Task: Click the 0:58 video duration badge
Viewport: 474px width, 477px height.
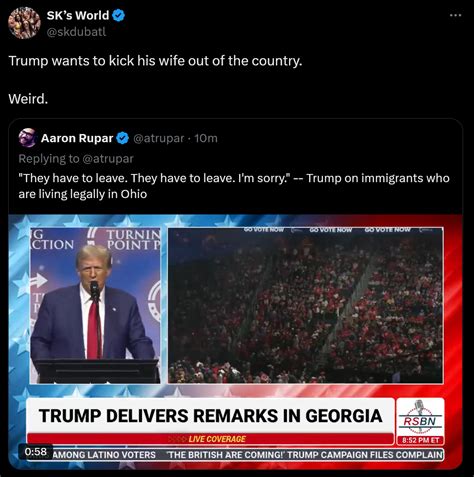Action: pos(36,452)
